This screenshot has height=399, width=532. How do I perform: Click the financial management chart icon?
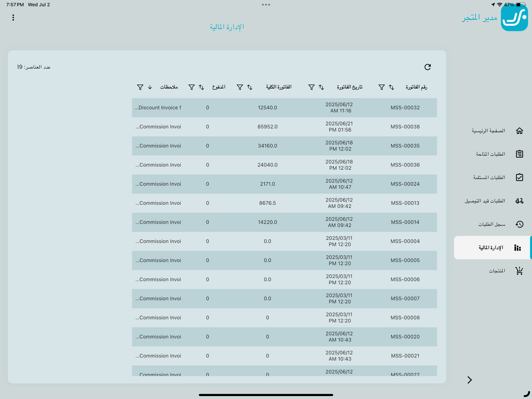coord(518,247)
